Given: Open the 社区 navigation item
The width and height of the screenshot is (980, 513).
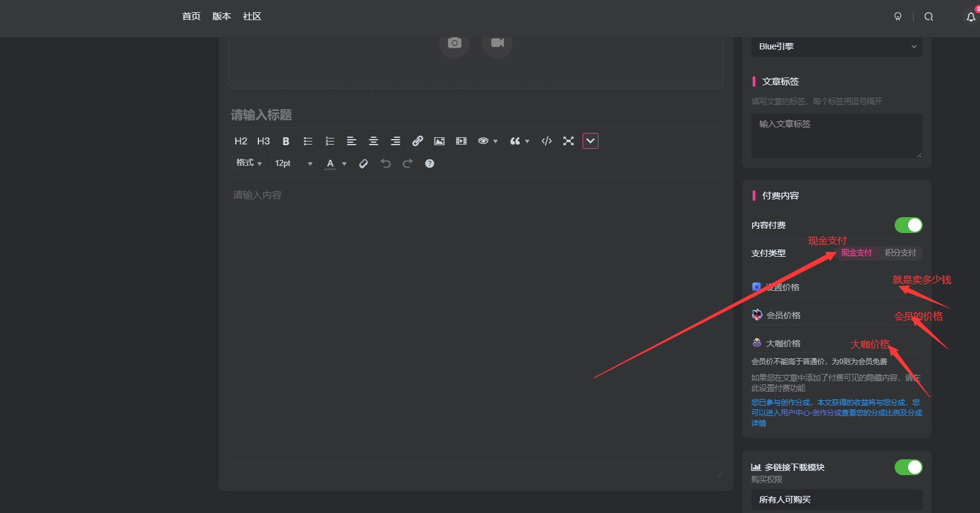Looking at the screenshot, I should coord(252,16).
